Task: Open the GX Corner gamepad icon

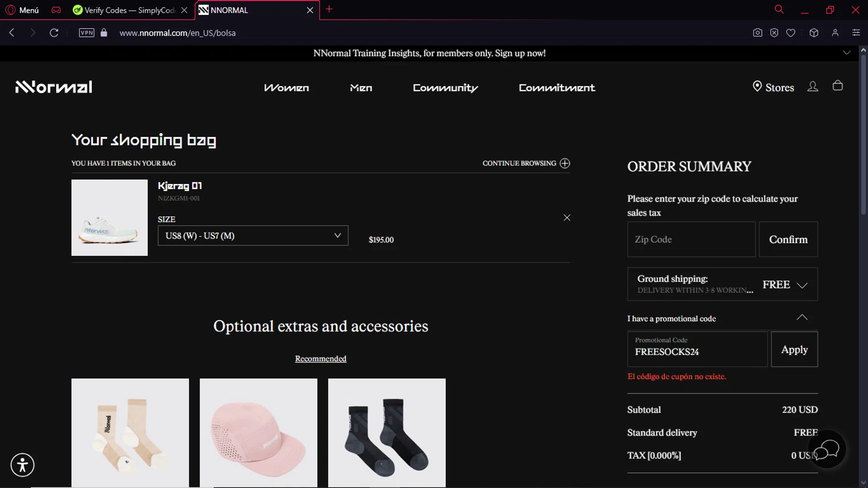Action: (56, 10)
